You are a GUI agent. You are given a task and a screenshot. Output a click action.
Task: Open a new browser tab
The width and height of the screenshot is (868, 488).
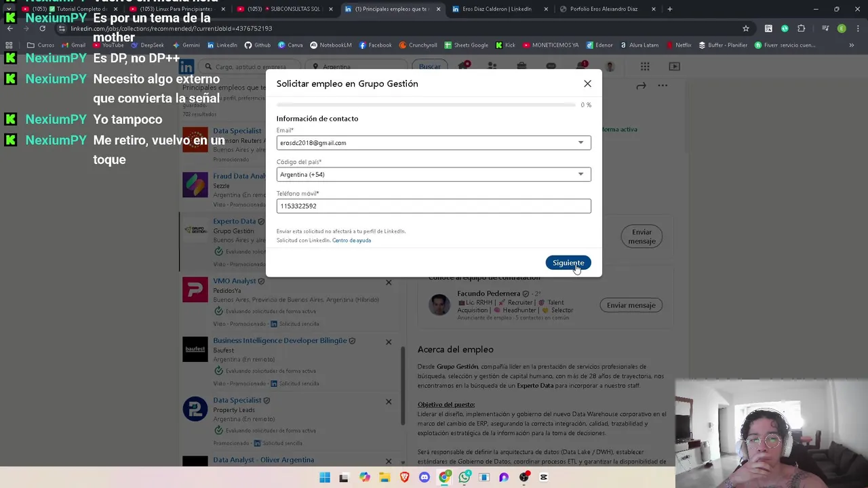(670, 9)
